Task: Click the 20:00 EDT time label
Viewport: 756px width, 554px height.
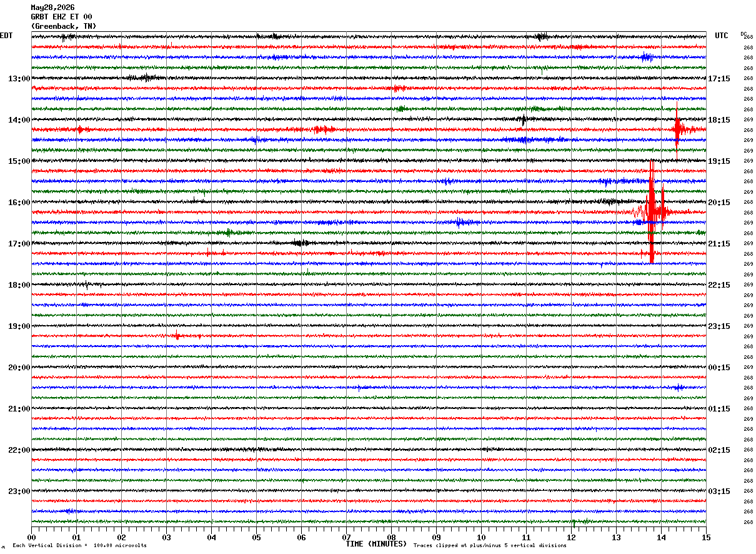Action: click(x=19, y=368)
